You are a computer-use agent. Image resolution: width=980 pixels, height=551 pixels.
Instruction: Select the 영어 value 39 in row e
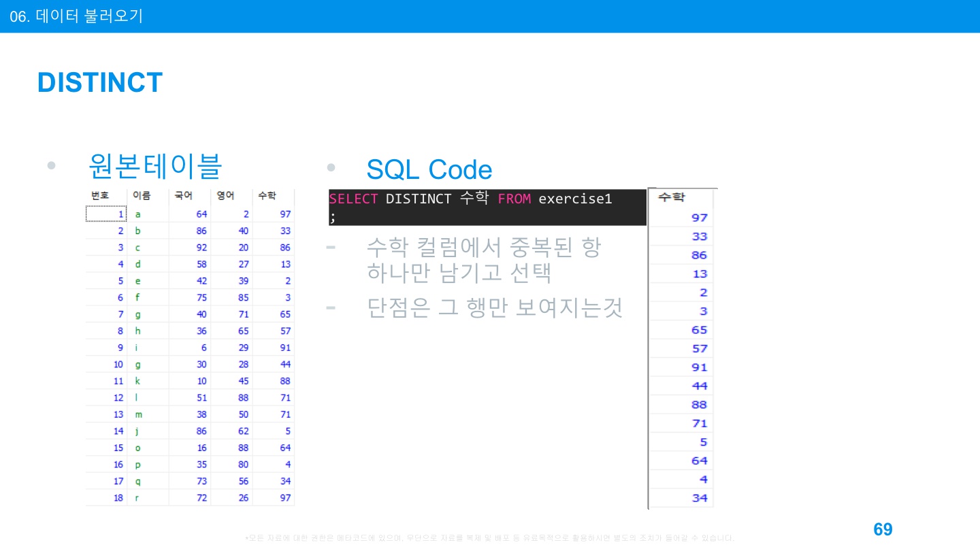point(244,281)
